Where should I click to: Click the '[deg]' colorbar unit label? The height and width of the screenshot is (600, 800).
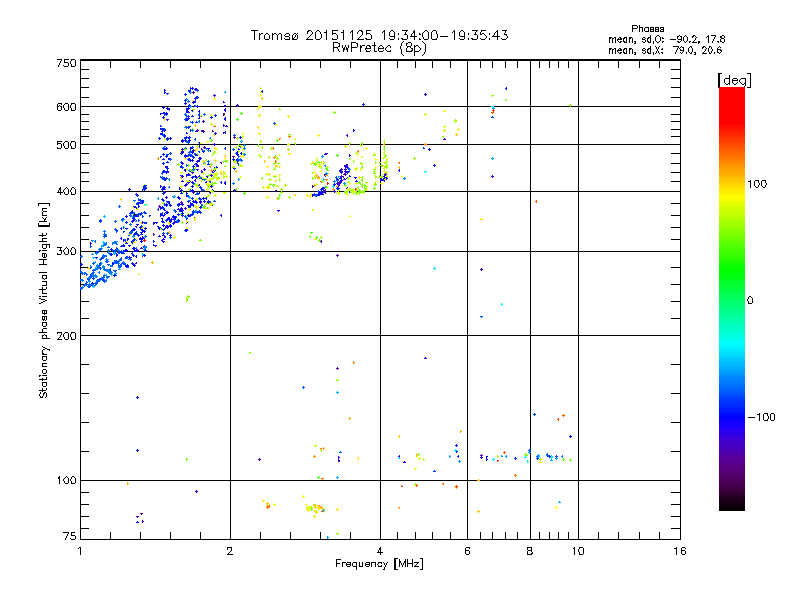coord(734,80)
